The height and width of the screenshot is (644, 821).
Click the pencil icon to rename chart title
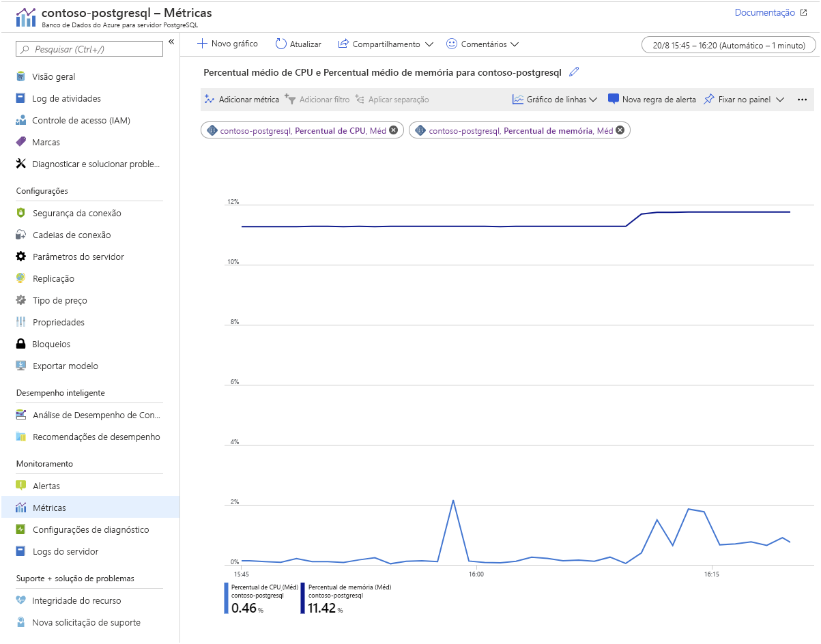[x=574, y=72]
